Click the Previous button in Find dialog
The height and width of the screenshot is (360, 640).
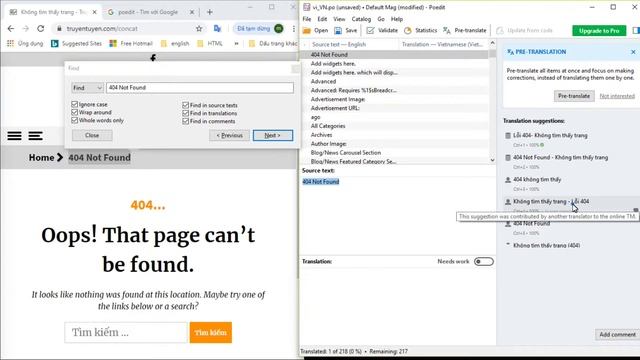[229, 136]
